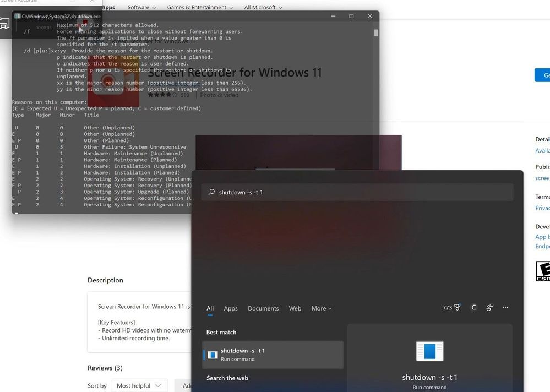Switch to the Apps search filter tab

(231, 308)
